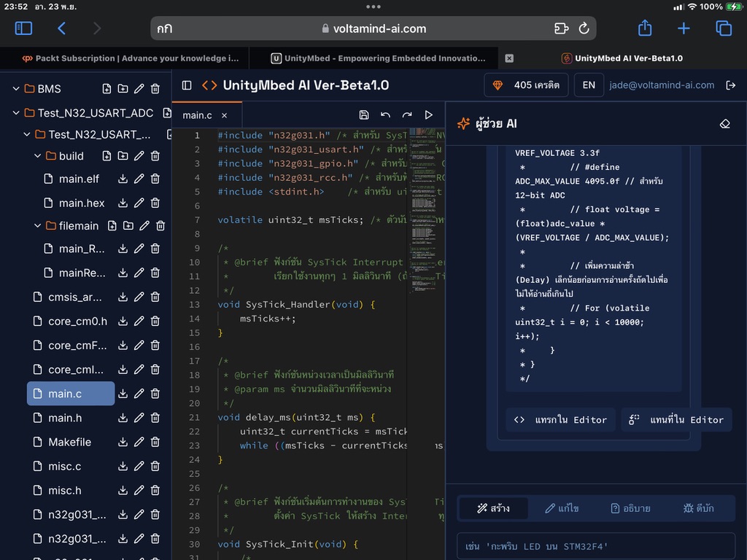This screenshot has height=560, width=747.
Task: Save main.c with the save icon
Action: 364,114
